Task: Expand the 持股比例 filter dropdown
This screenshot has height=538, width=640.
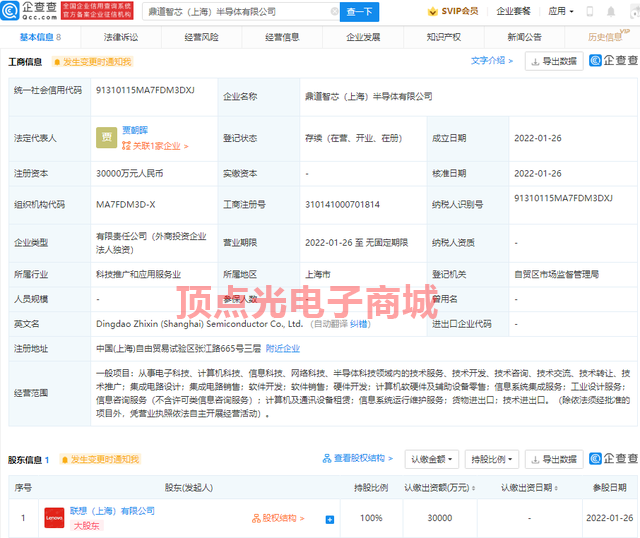Action: (493, 459)
